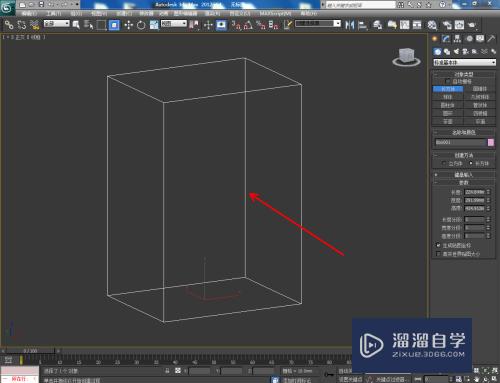Click the Unlink Selection tool

coord(22,24)
